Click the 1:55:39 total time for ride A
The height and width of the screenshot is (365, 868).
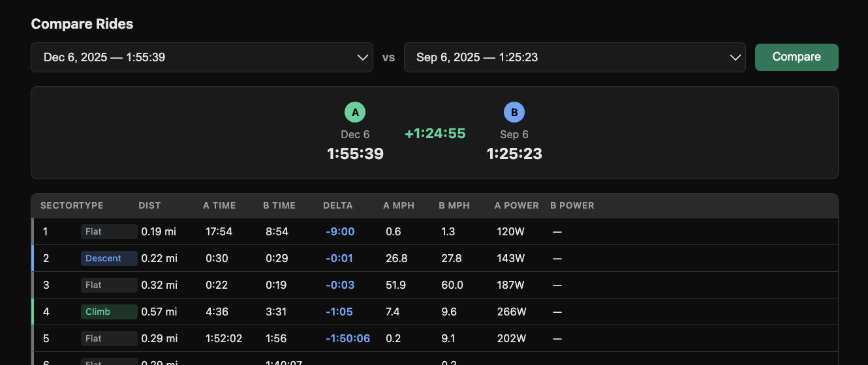[355, 154]
